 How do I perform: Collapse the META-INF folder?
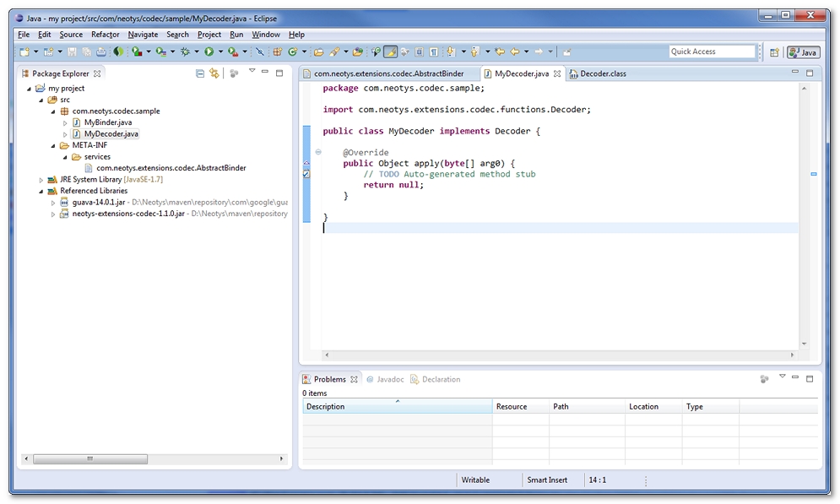[52, 145]
